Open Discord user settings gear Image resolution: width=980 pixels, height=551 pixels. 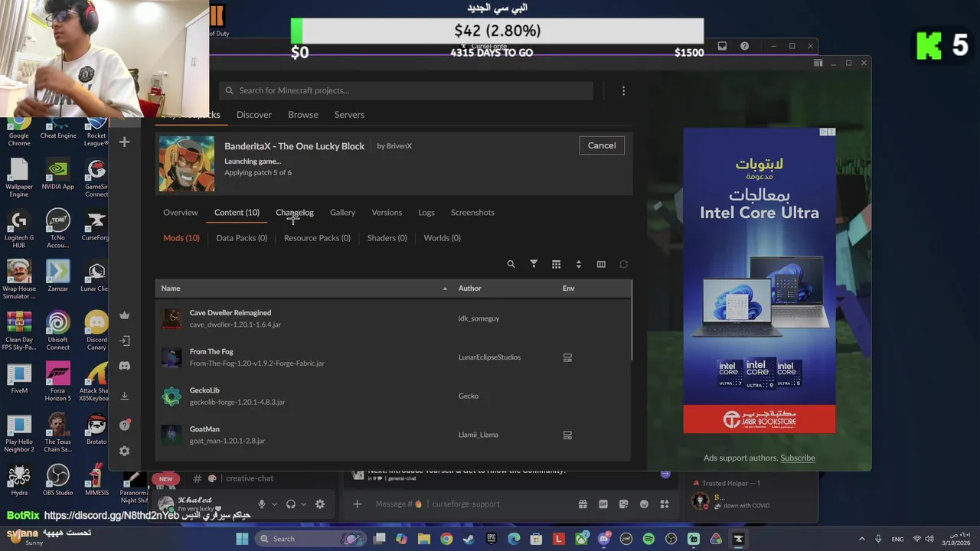tap(320, 504)
